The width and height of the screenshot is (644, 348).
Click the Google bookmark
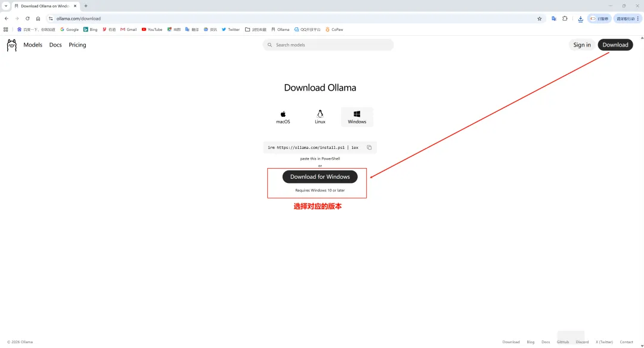[69, 30]
